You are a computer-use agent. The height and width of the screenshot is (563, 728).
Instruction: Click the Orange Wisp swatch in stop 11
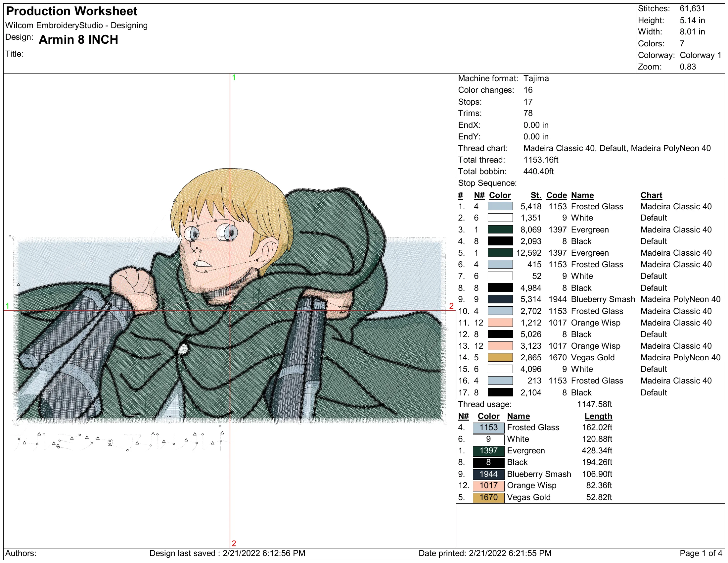pos(500,323)
